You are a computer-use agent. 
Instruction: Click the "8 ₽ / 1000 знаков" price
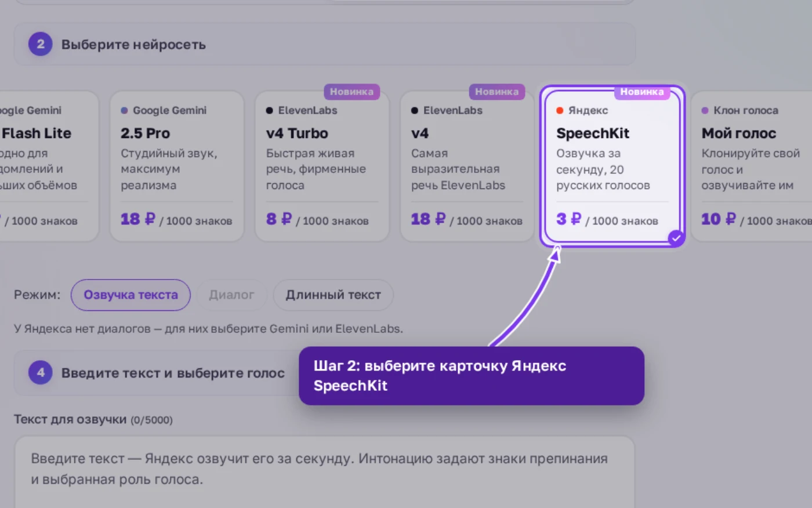pyautogui.click(x=317, y=220)
